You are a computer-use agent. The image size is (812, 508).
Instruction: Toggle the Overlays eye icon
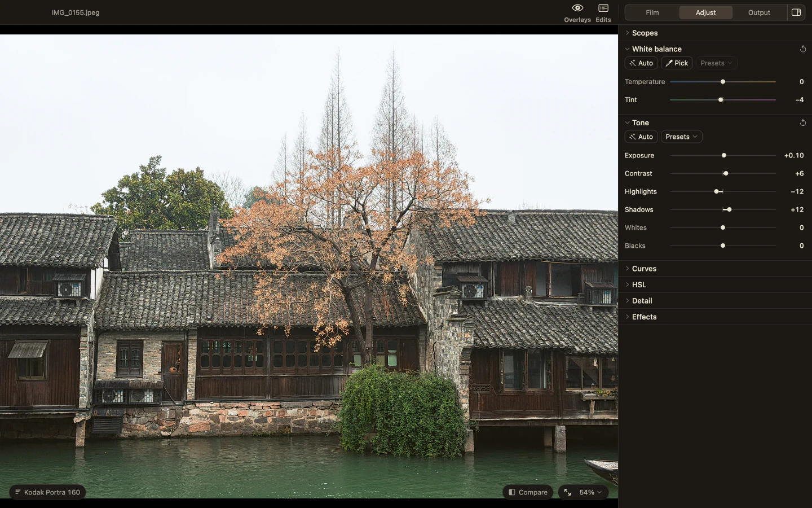click(x=577, y=8)
